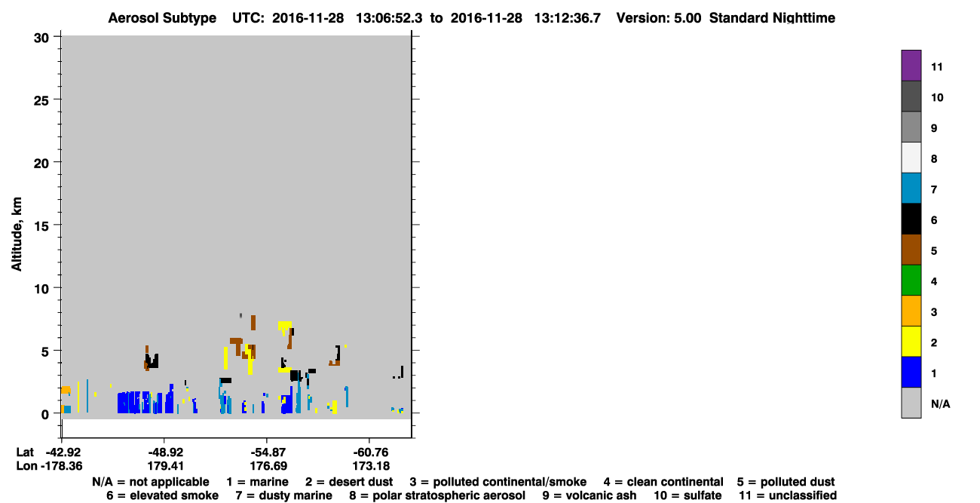Click legend text '6 = elevated smoke'
The width and height of the screenshot is (980, 503).
click(x=163, y=495)
